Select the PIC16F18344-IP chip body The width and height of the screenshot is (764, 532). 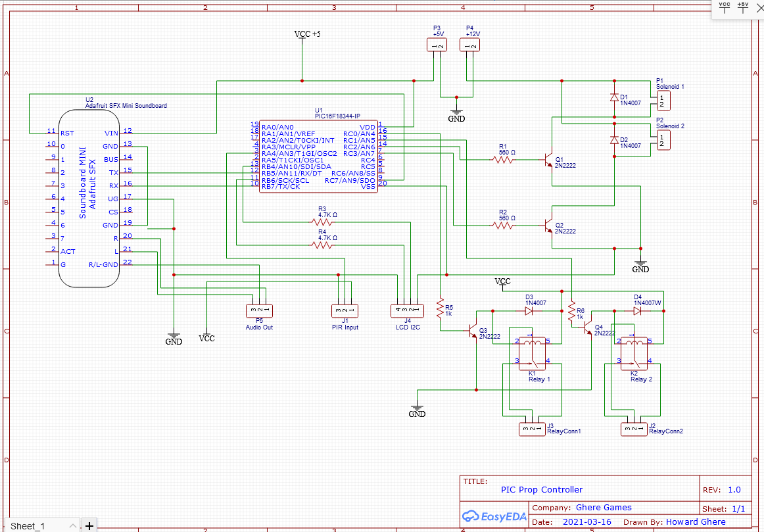[318, 157]
